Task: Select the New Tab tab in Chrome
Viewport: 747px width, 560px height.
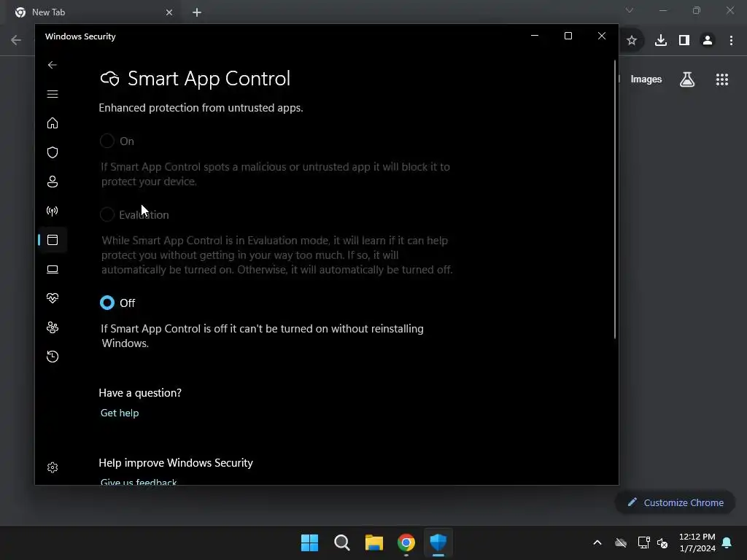Action: 93,12
